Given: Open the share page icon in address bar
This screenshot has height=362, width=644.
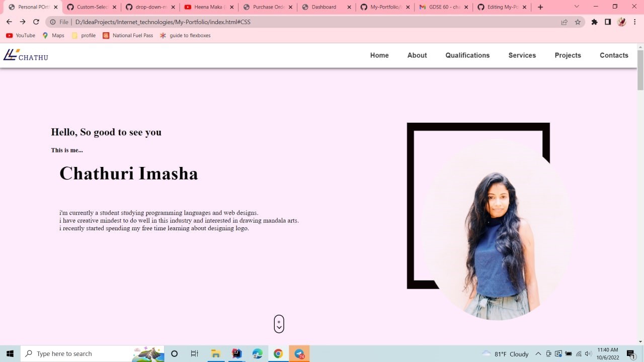Looking at the screenshot, I should 565,22.
